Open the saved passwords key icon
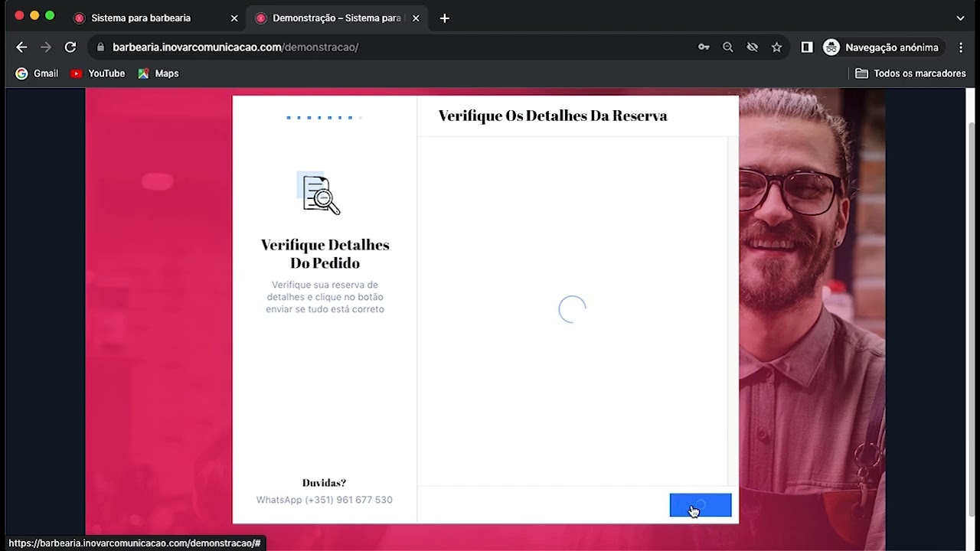 (x=704, y=47)
